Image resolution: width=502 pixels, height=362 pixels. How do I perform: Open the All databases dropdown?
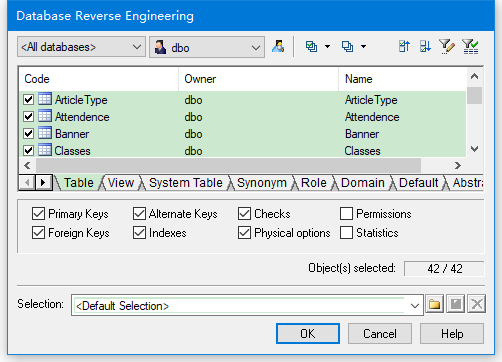(x=81, y=47)
